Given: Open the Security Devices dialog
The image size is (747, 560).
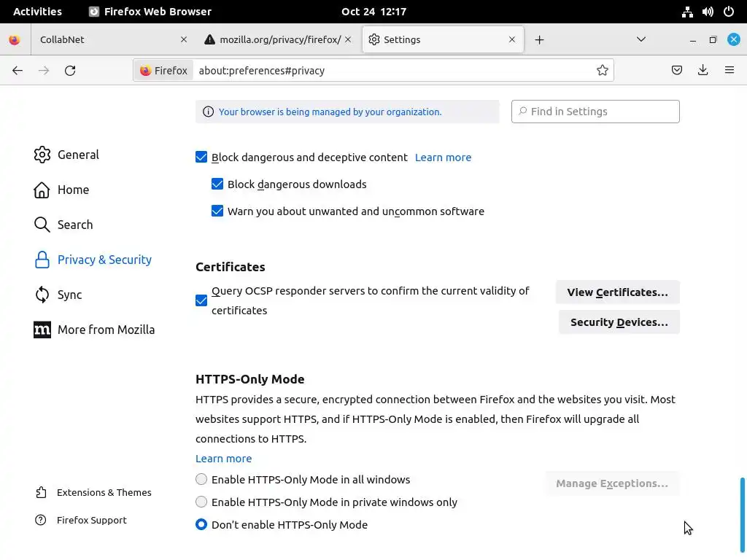Looking at the screenshot, I should (619, 322).
